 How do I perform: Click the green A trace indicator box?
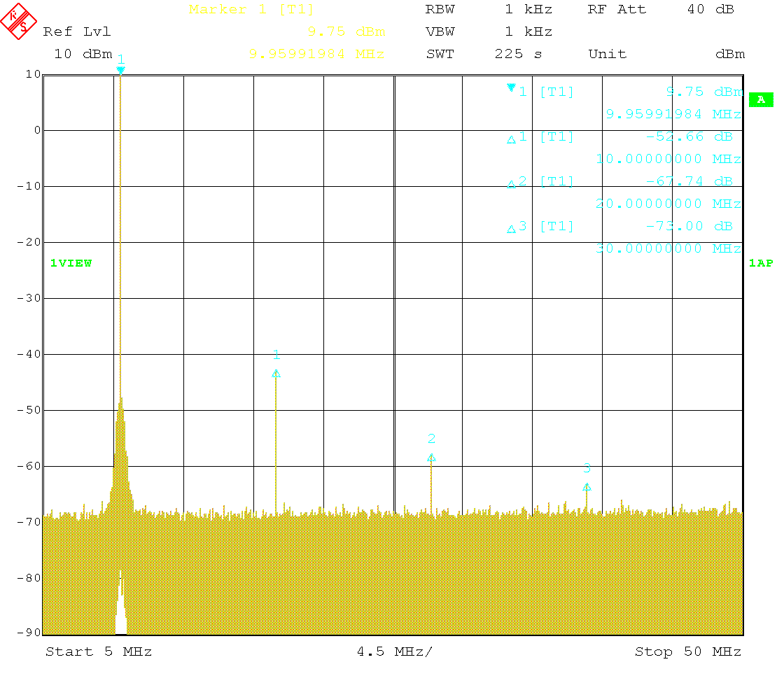coord(761,99)
